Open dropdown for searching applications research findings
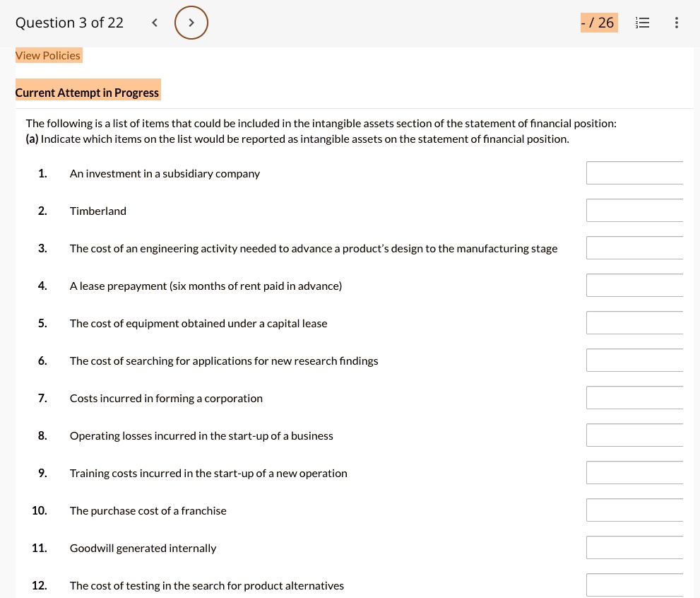This screenshot has width=700, height=598. pos(634,360)
